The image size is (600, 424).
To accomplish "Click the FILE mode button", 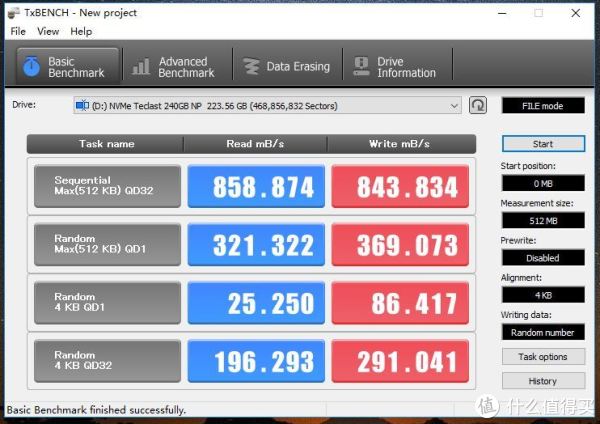I will [543, 106].
